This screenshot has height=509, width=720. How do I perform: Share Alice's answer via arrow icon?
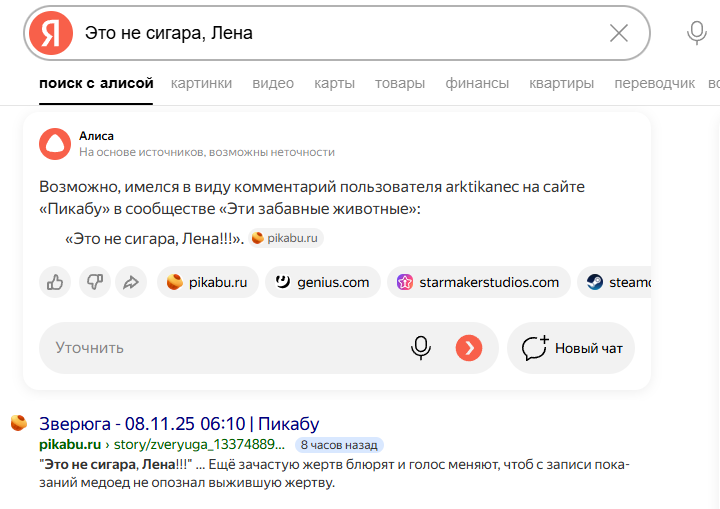(x=131, y=282)
